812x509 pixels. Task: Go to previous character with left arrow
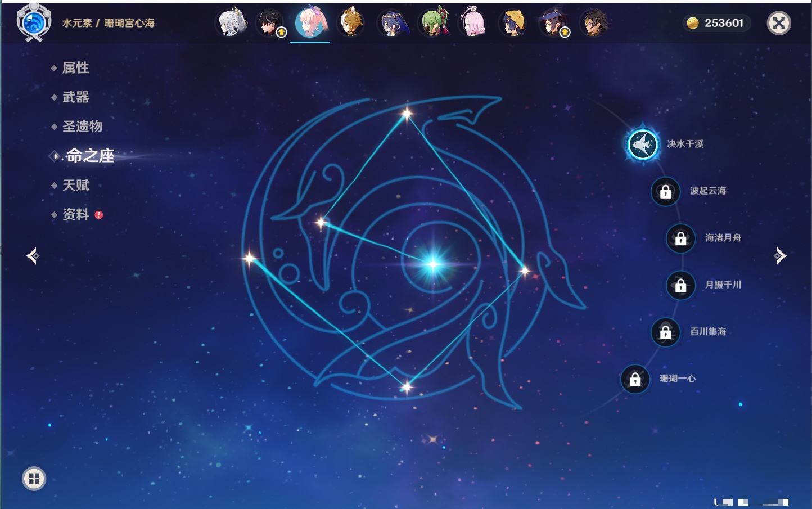click(33, 256)
